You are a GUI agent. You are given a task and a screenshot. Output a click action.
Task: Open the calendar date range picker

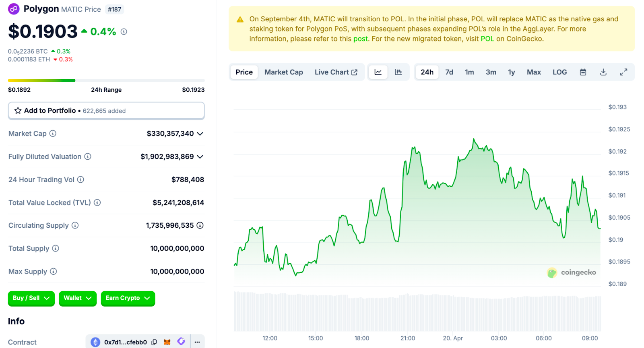pos(583,72)
